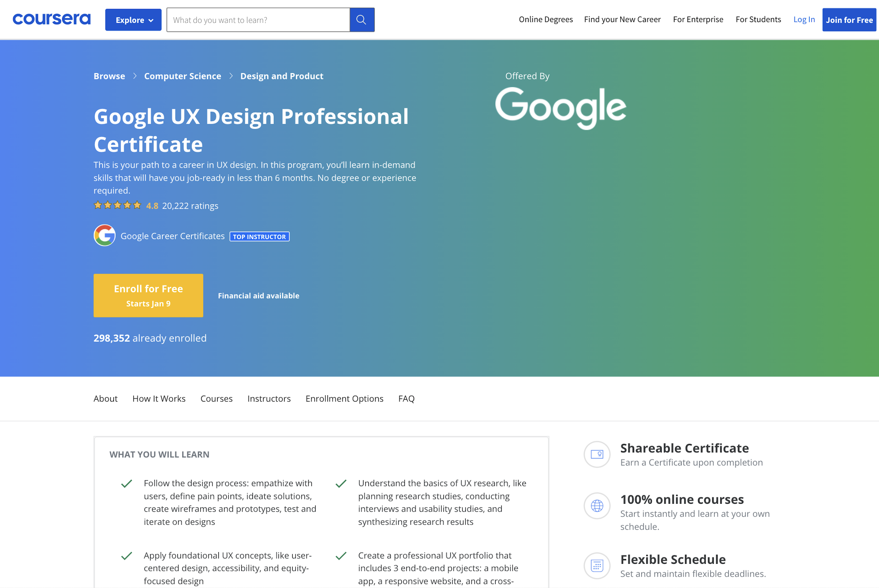Image resolution: width=879 pixels, height=588 pixels.
Task: Switch to the Courses tab
Action: pyautogui.click(x=216, y=399)
